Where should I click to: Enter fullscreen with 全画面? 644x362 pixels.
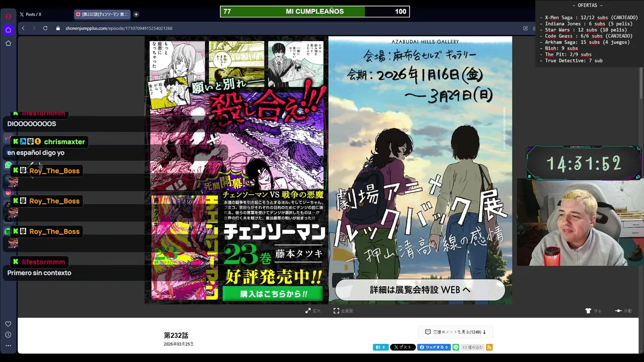[x=343, y=311]
